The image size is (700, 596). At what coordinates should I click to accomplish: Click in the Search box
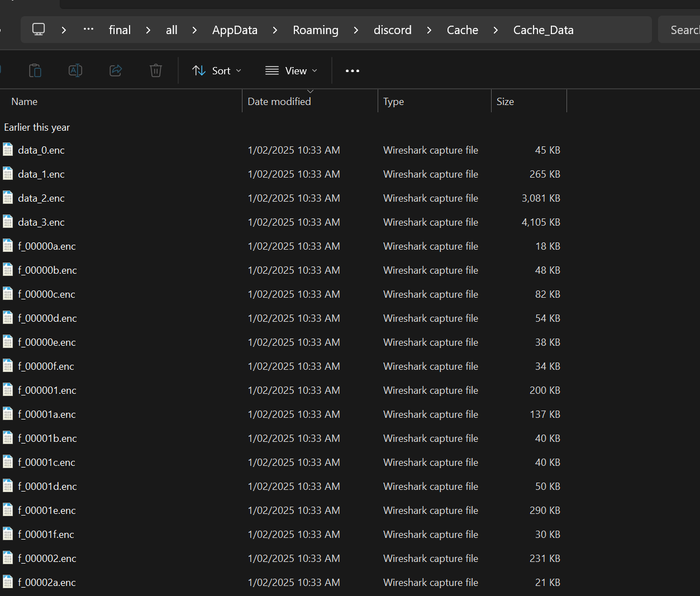679,30
